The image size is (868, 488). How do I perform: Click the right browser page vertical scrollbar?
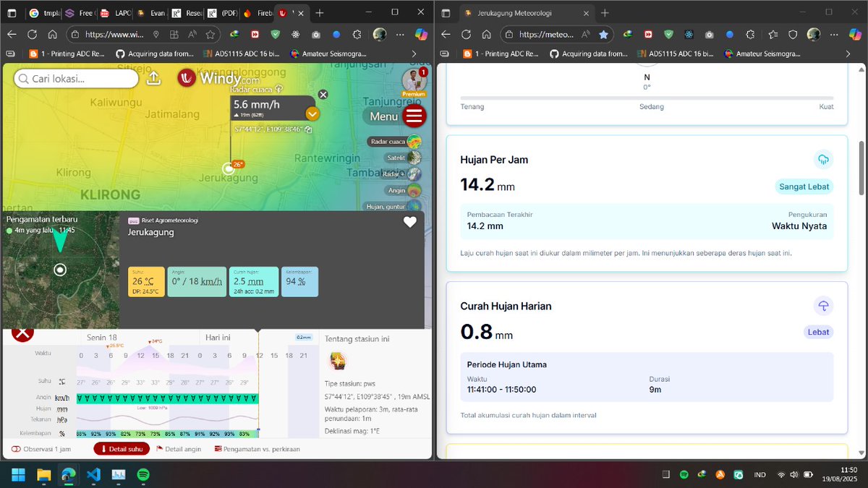point(861,168)
